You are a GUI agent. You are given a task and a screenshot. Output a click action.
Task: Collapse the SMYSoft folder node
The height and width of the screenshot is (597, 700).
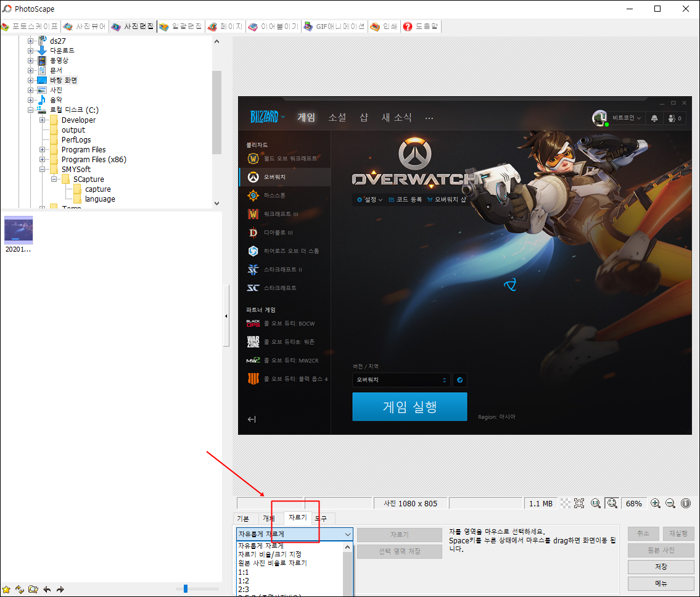click(x=42, y=169)
